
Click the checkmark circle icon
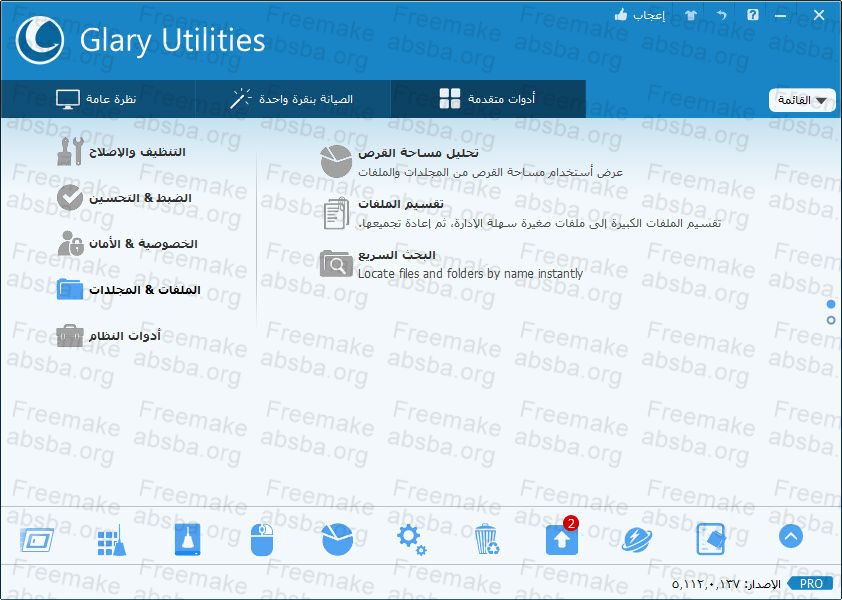[x=70, y=198]
